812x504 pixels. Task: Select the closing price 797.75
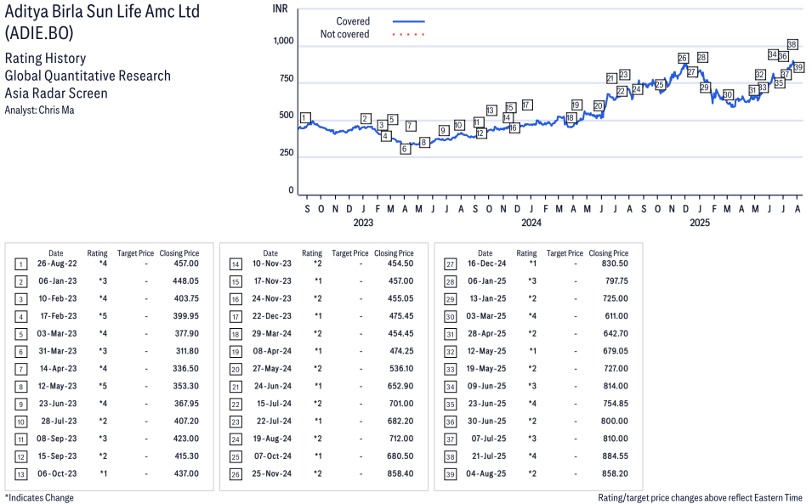(616, 281)
